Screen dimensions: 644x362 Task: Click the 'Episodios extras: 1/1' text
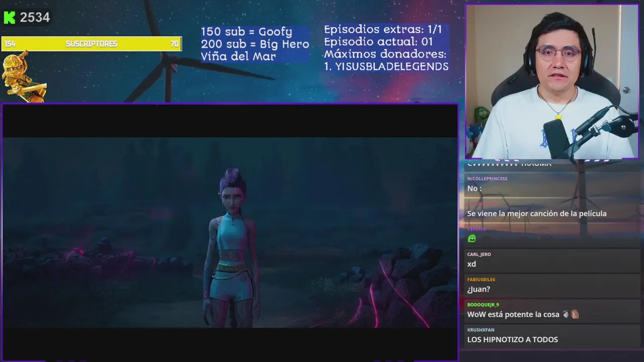tap(383, 29)
